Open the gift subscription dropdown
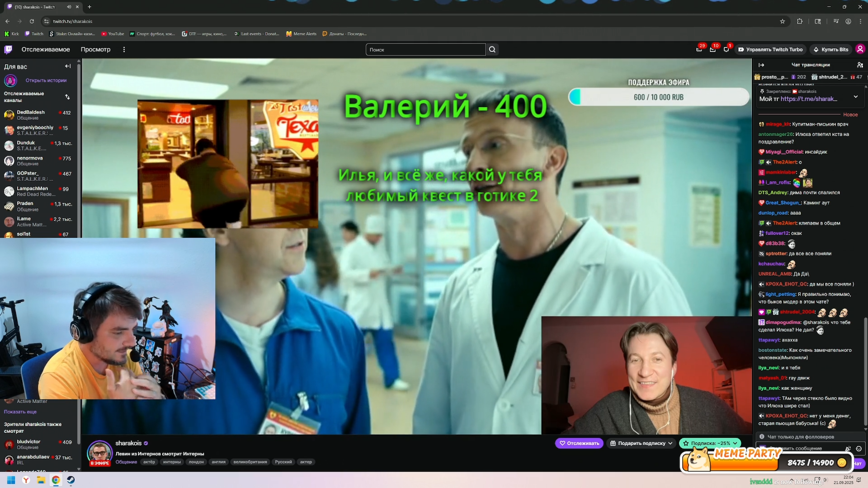The height and width of the screenshot is (488, 868). click(x=670, y=443)
